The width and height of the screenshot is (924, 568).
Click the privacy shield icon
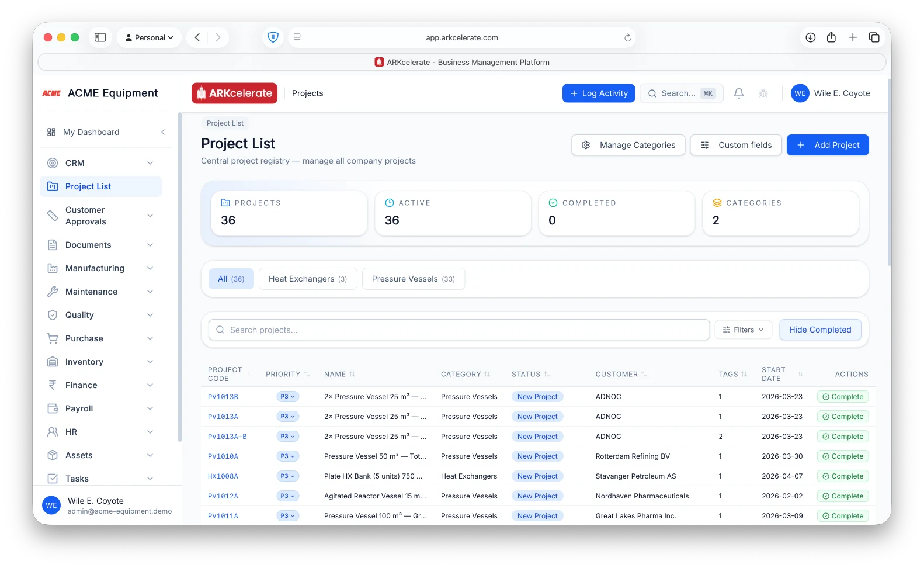273,37
